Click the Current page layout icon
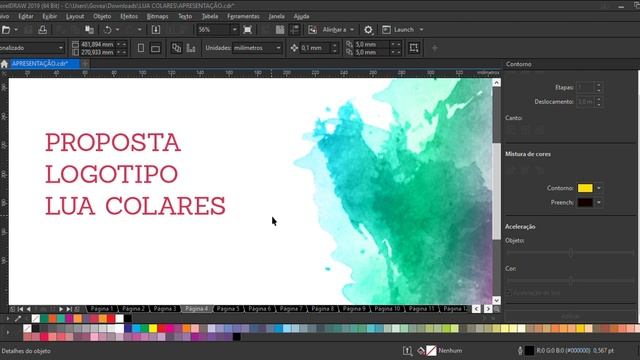The height and width of the screenshot is (360, 640). pos(191,48)
